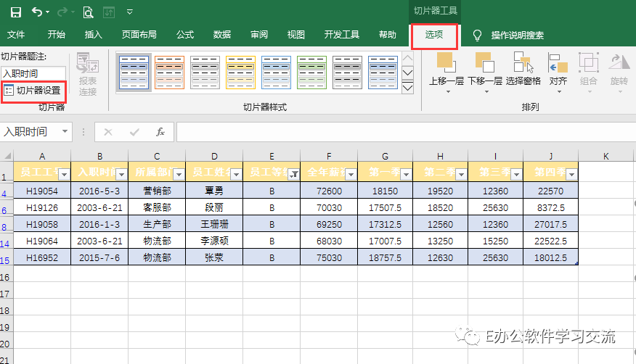636x364 pixels.
Task: Click the 报表连接 report connections button
Action: pos(88,75)
